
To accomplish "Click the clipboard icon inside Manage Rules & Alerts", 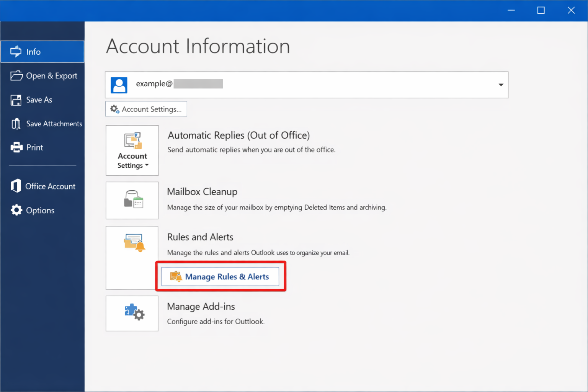I will (x=176, y=276).
